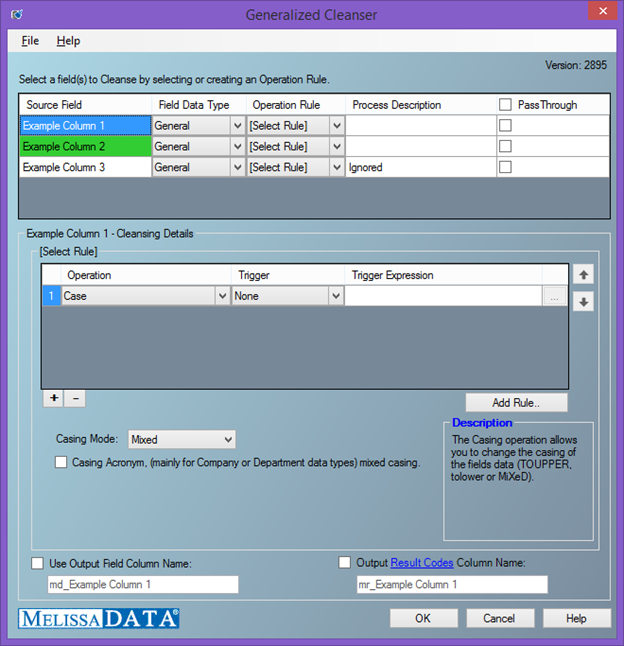Click the md_Example Column 1 text field
Viewport: 624px width, 646px height.
click(143, 584)
